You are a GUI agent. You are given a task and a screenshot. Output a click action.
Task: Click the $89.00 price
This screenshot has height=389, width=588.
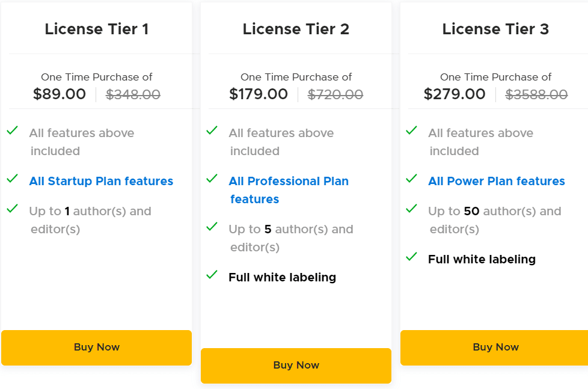click(x=60, y=94)
